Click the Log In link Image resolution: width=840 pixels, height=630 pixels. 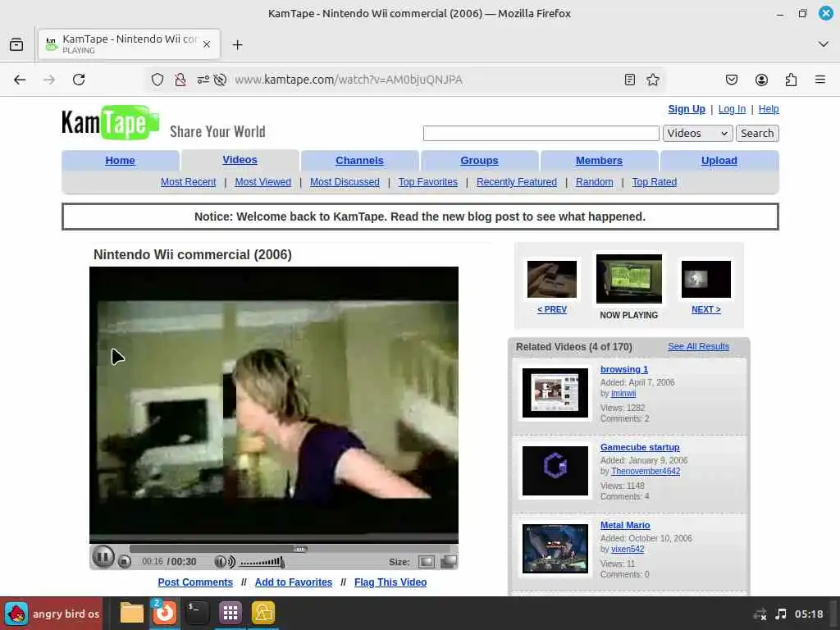click(x=732, y=109)
